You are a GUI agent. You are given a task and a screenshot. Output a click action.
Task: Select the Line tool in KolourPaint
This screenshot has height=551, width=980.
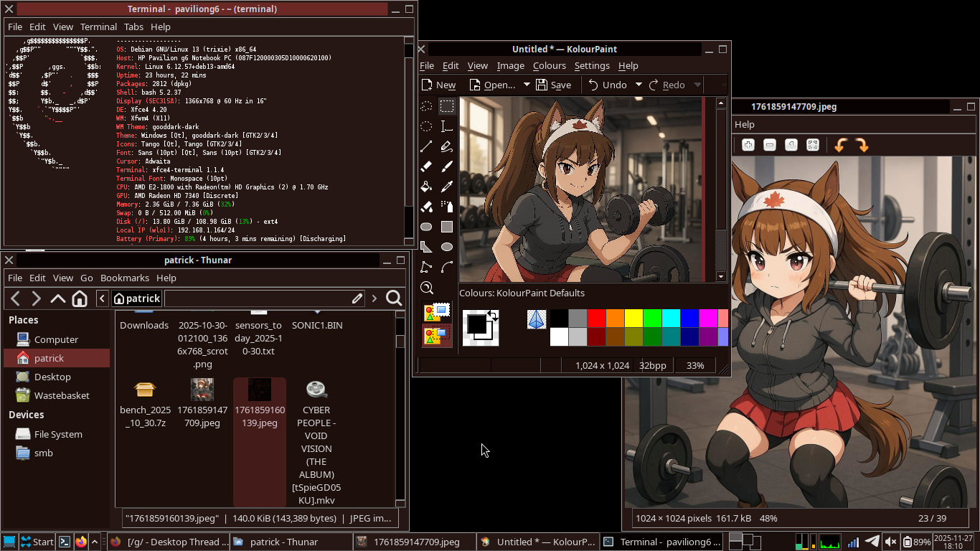[x=426, y=146]
